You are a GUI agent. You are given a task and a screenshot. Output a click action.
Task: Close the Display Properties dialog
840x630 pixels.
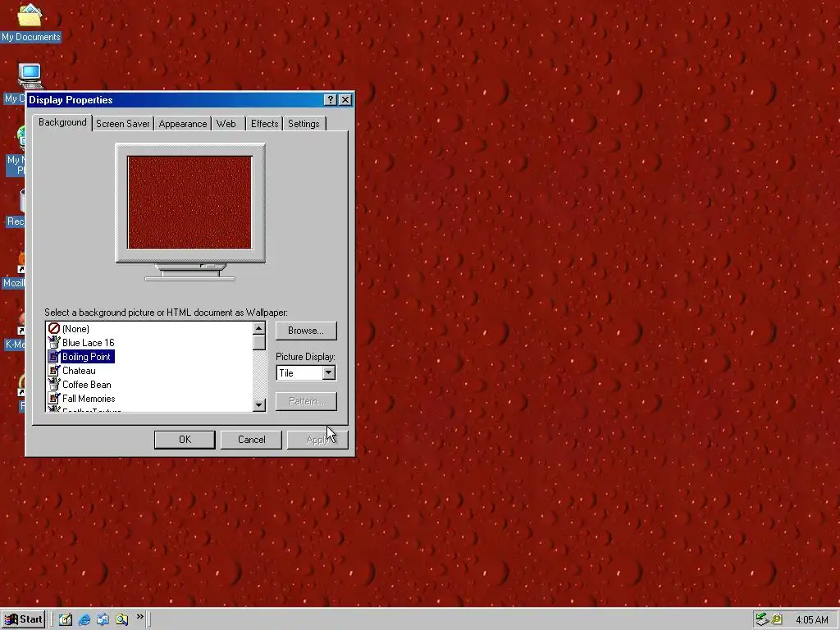coord(345,99)
